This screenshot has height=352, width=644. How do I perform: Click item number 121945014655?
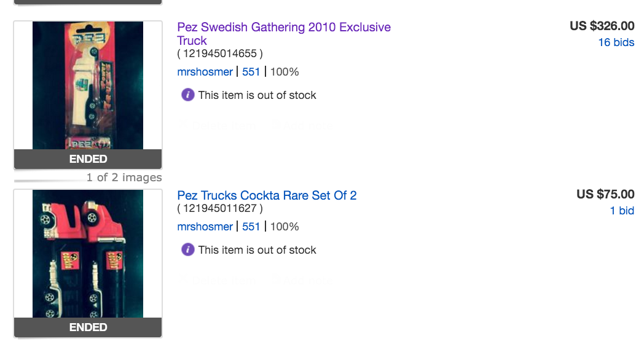click(x=220, y=54)
